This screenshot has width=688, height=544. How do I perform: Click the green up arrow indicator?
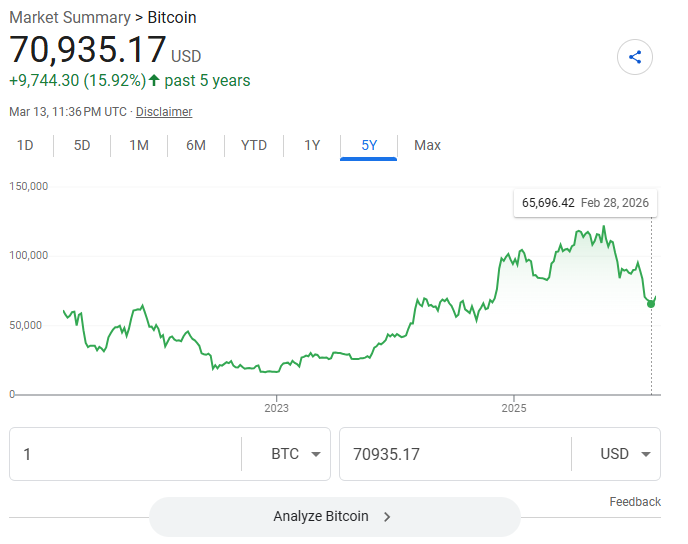point(154,80)
